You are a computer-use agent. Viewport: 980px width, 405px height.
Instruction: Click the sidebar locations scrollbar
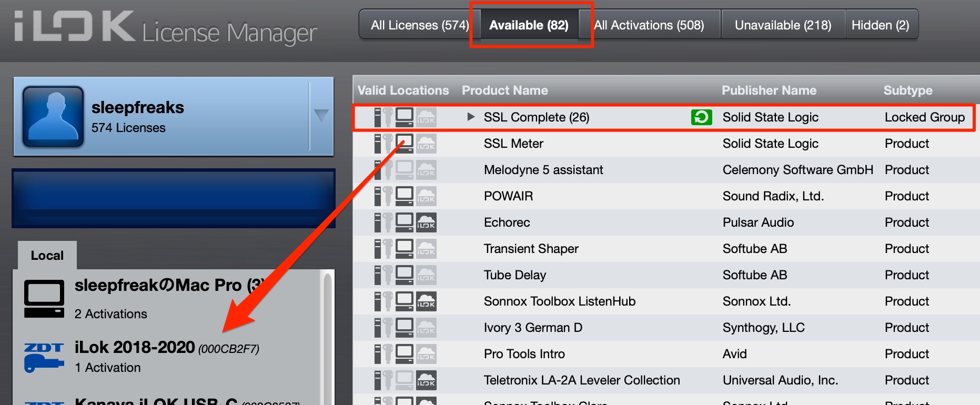click(x=327, y=338)
